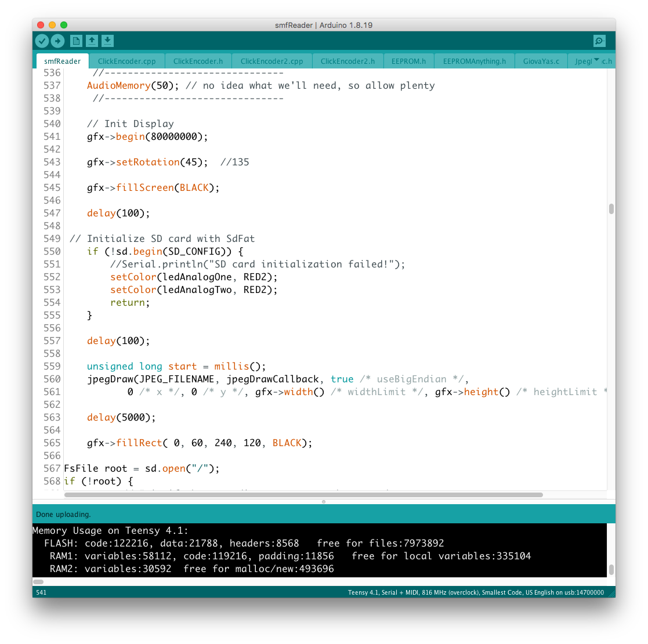Click the yellow minimize window button
The image size is (648, 644).
click(x=52, y=25)
